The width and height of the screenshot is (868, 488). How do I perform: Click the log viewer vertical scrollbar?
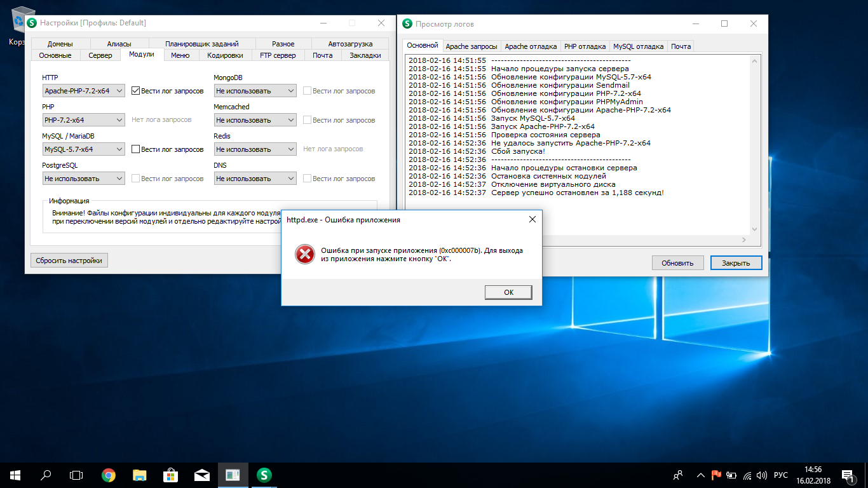(x=754, y=145)
